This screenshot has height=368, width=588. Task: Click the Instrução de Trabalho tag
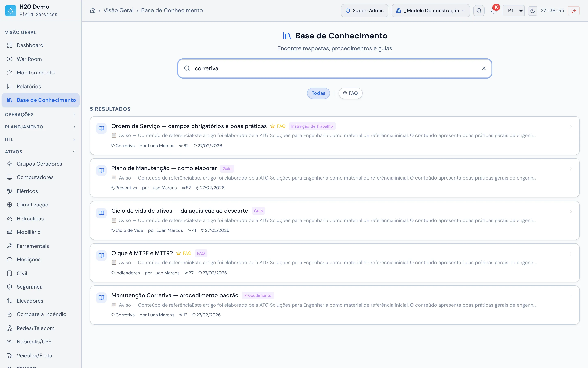312,126
